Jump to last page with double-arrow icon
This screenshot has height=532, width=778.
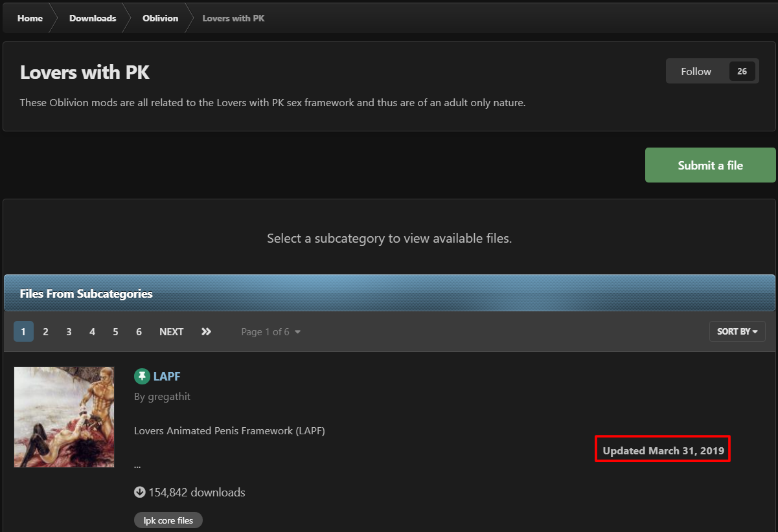pyautogui.click(x=206, y=331)
